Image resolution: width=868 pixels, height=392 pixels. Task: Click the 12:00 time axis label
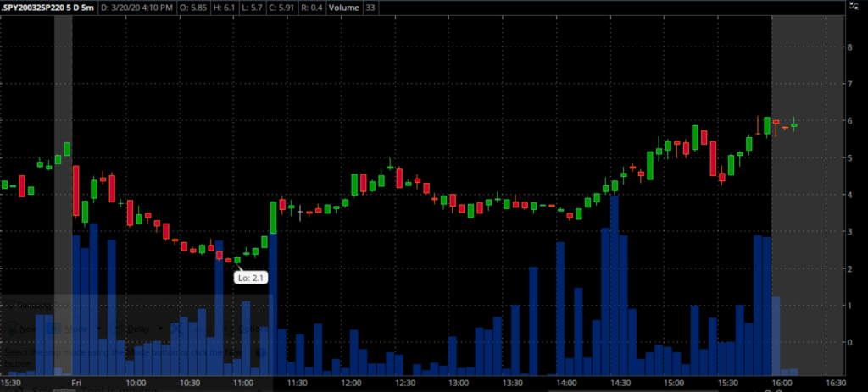point(351,383)
